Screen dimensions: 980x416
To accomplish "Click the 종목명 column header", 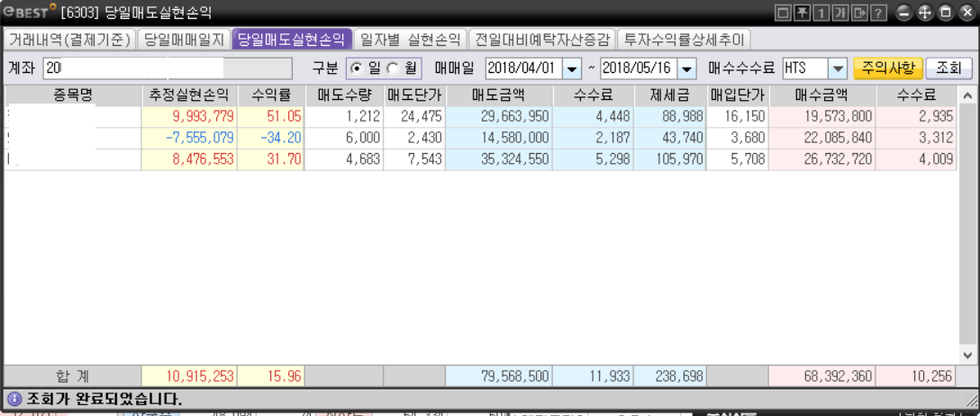I will (x=73, y=96).
